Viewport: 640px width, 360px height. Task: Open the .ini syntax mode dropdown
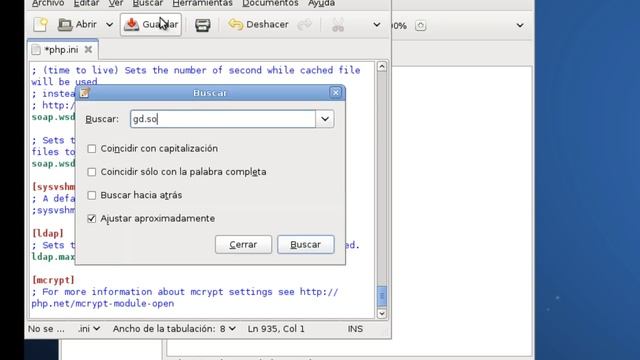(x=89, y=329)
